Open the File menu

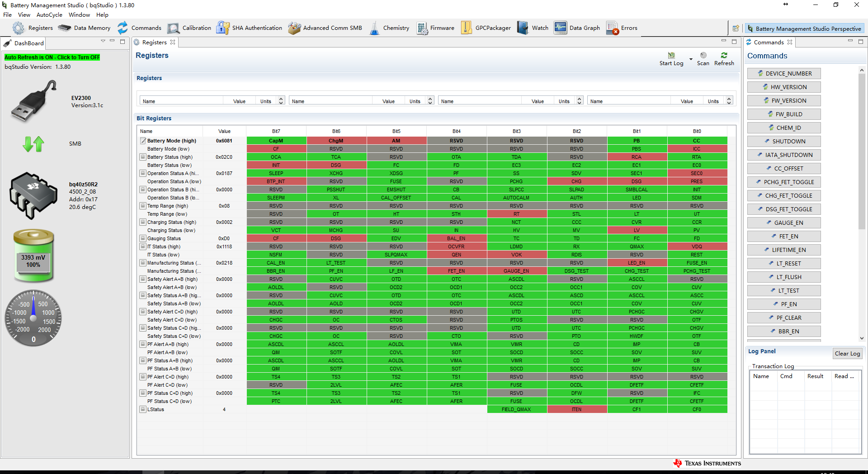point(8,15)
